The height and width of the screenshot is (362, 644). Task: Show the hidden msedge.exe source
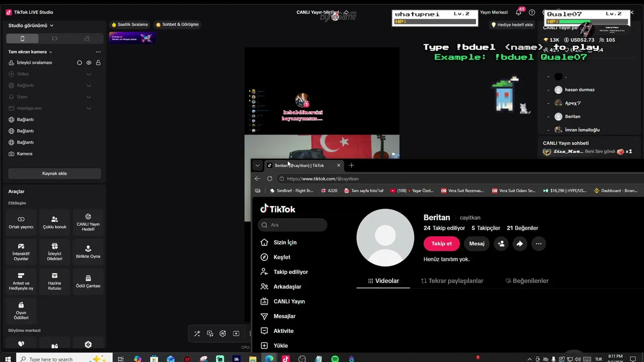[x=89, y=108]
